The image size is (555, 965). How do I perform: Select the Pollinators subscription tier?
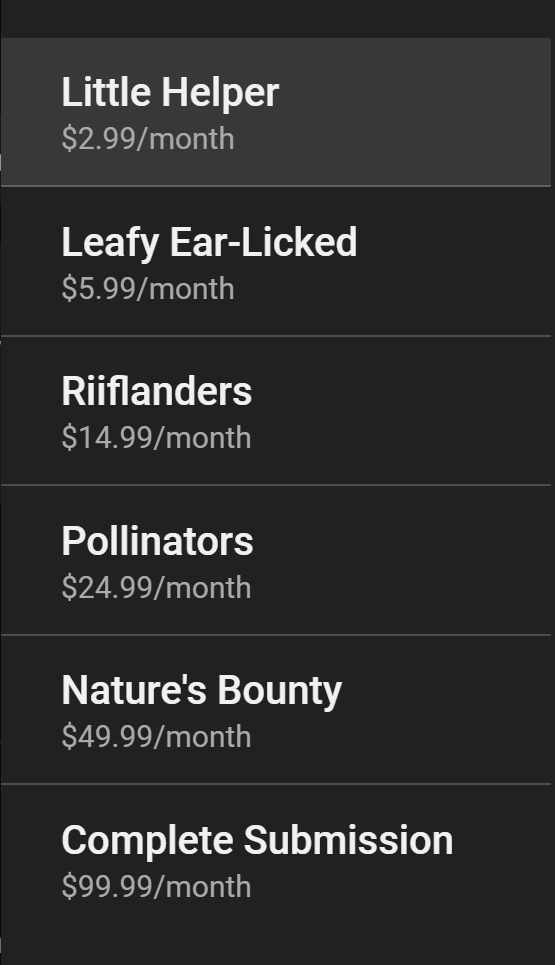(x=276, y=560)
